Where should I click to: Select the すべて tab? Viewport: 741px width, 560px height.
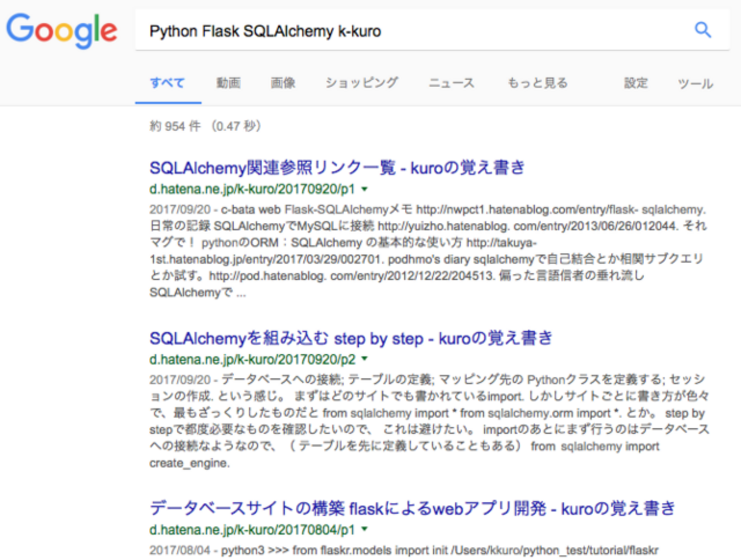(x=168, y=83)
